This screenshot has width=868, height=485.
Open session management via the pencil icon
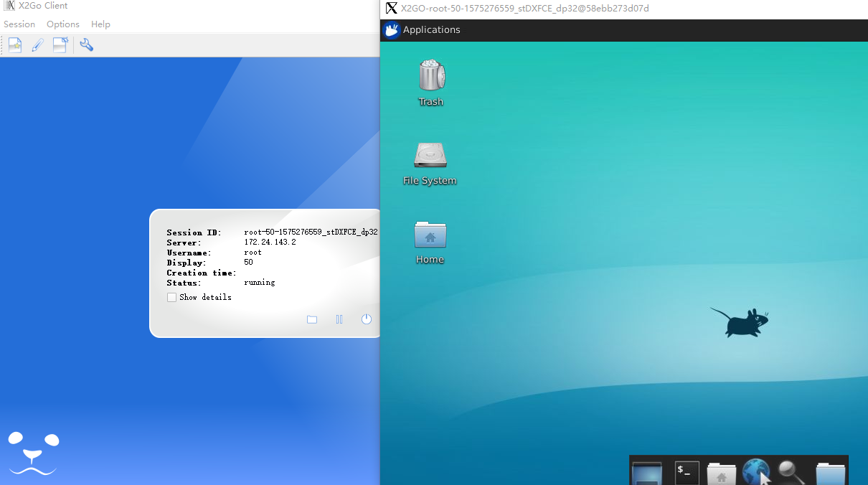click(x=37, y=44)
